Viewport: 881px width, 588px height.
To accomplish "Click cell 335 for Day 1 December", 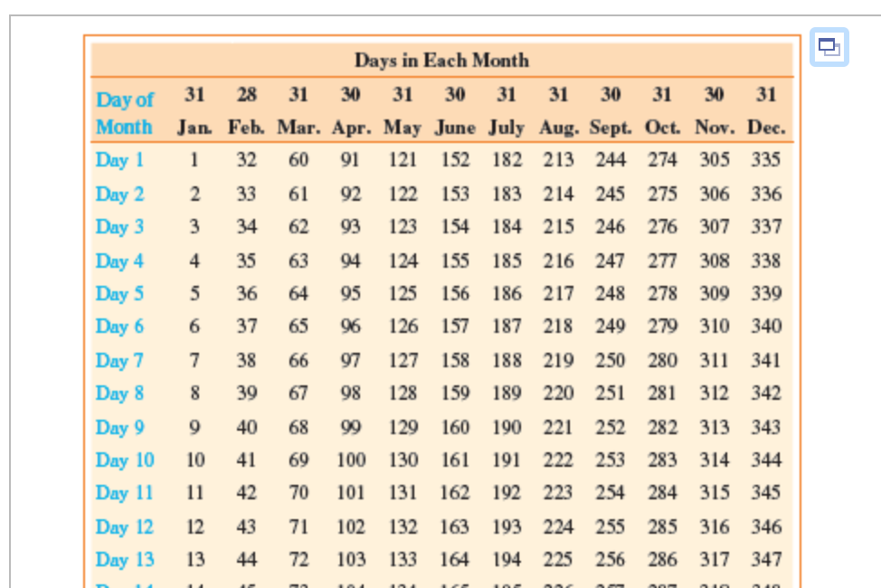I will 766,160.
